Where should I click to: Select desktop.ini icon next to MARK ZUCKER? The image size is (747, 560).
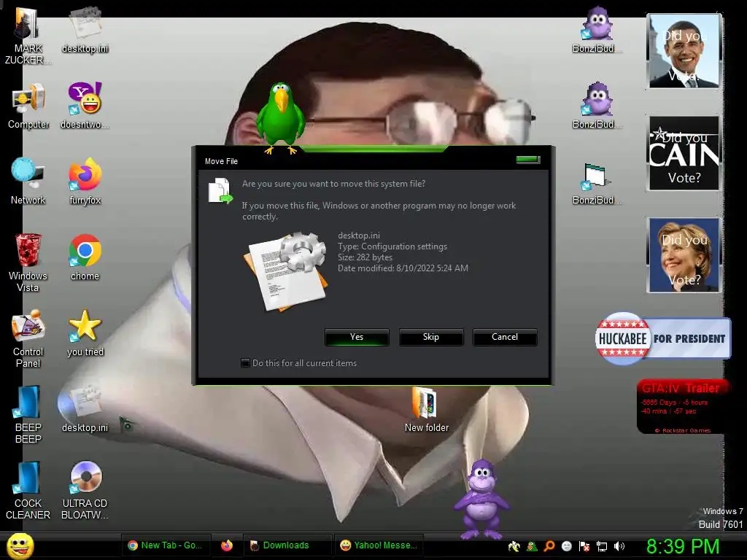(85, 29)
